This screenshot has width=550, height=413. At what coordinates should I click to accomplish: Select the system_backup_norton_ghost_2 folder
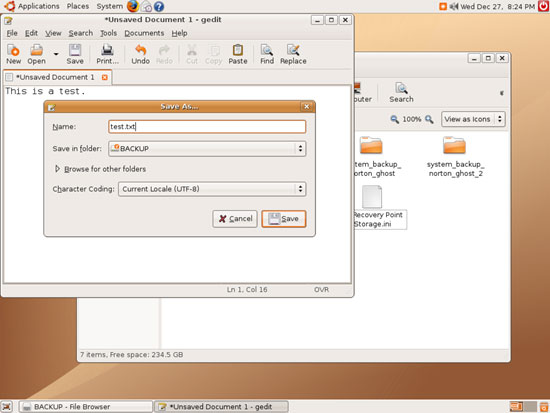click(455, 157)
